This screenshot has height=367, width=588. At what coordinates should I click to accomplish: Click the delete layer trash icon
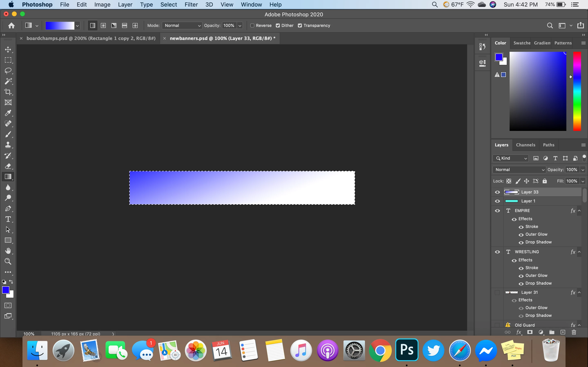[x=574, y=332]
